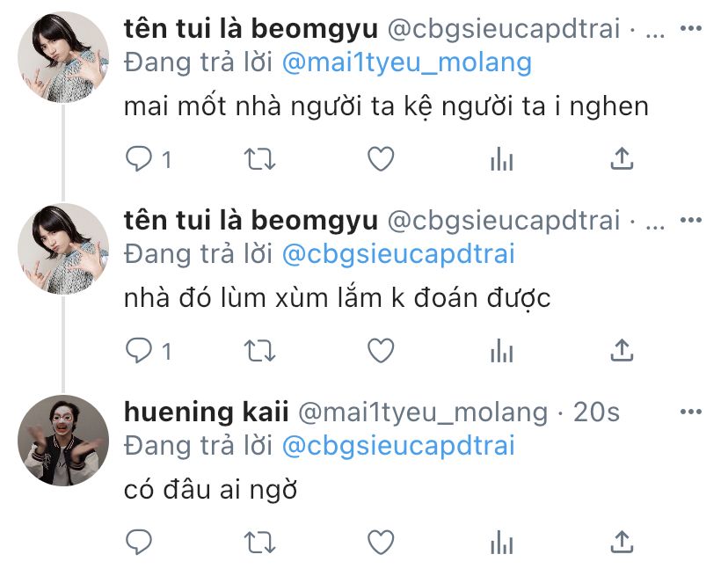This screenshot has width=728, height=569.
Task: Reply to the "nhà đó lùm xùm" tweet
Action: pyautogui.click(x=139, y=351)
